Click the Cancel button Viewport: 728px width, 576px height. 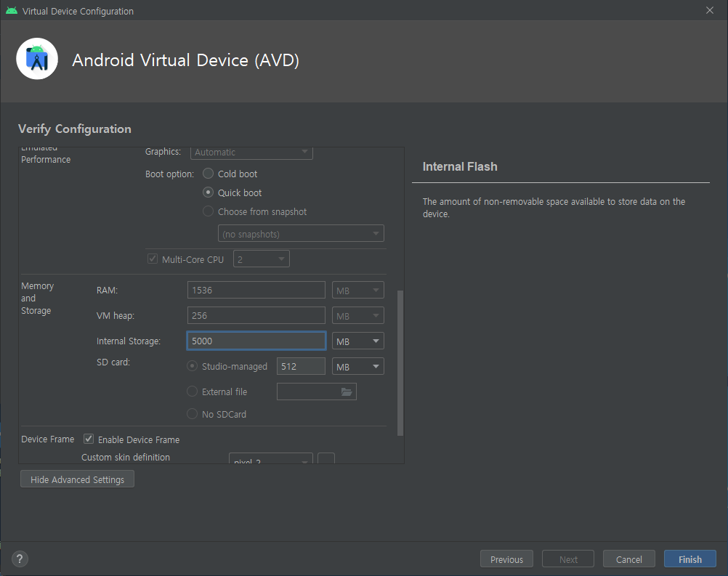629,559
